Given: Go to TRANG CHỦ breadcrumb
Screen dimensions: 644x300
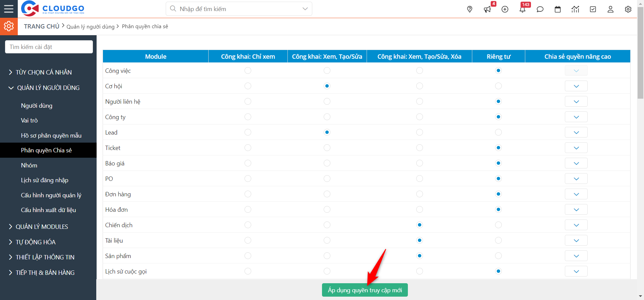Looking at the screenshot, I should pos(42,26).
